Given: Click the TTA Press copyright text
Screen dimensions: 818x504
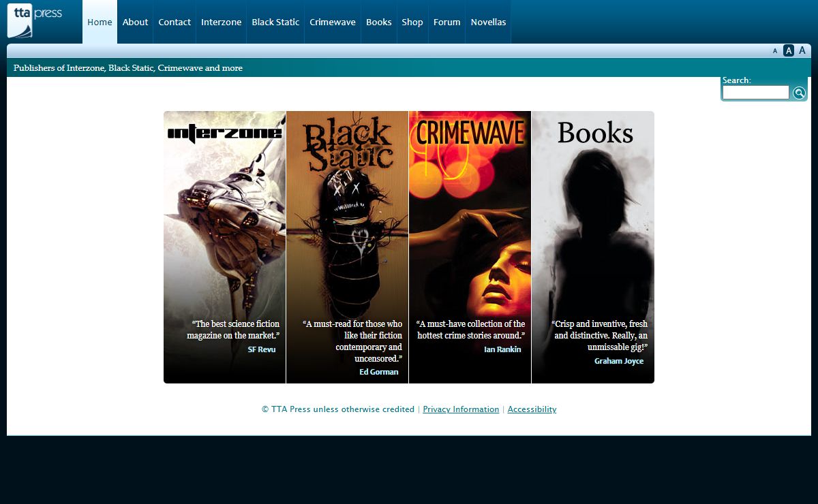Looking at the screenshot, I should (x=338, y=409).
